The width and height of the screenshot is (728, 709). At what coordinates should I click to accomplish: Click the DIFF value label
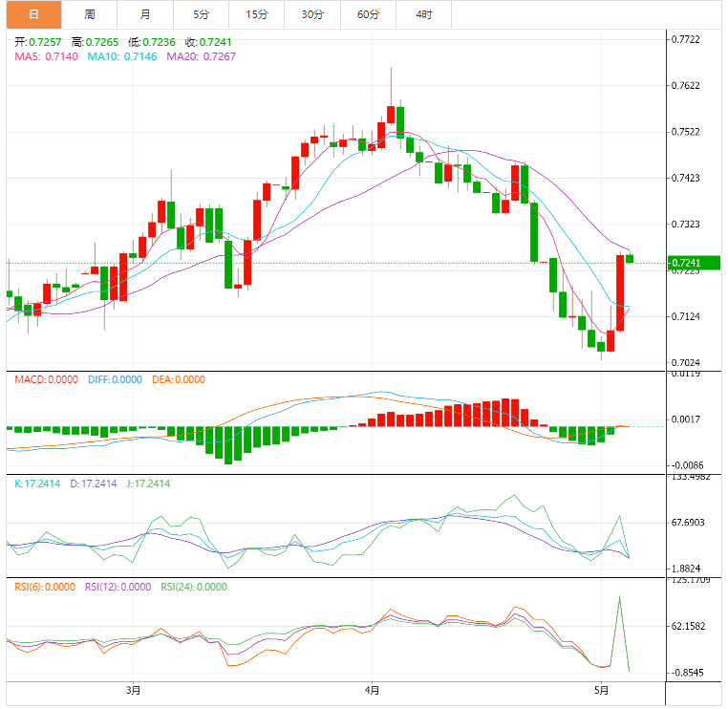114,379
